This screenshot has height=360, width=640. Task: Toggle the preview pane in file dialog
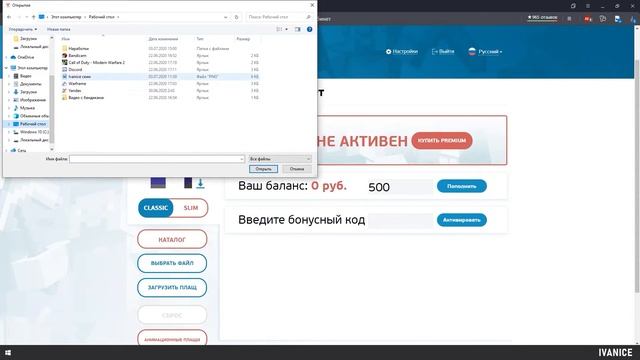pyautogui.click(x=298, y=29)
